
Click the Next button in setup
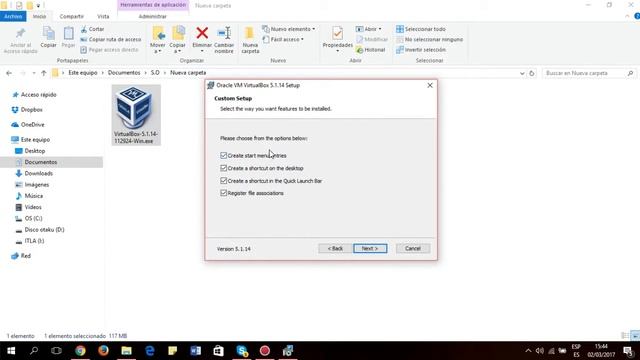pos(370,249)
